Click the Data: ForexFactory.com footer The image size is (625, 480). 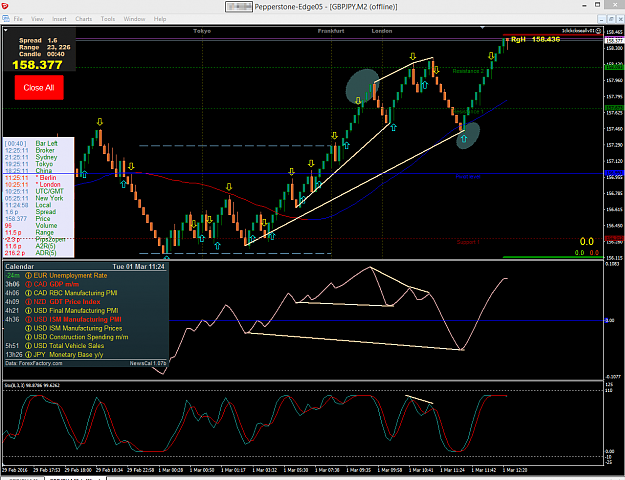[x=33, y=363]
